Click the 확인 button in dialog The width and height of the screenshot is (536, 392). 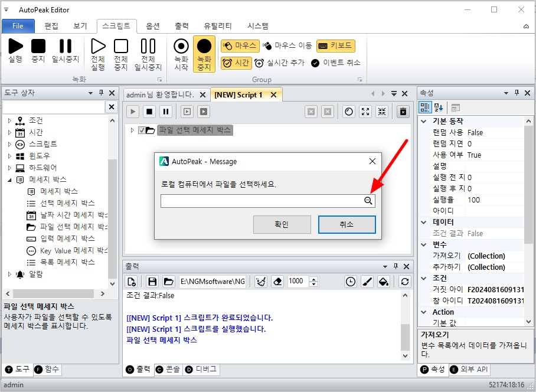(x=282, y=224)
